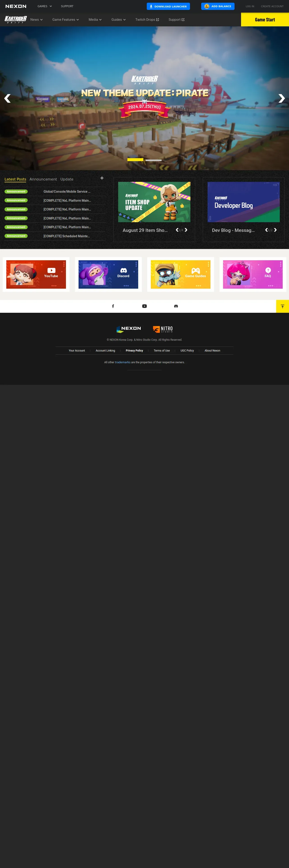
Task: Click the Nexon logo in top bar
Action: click(x=16, y=6)
